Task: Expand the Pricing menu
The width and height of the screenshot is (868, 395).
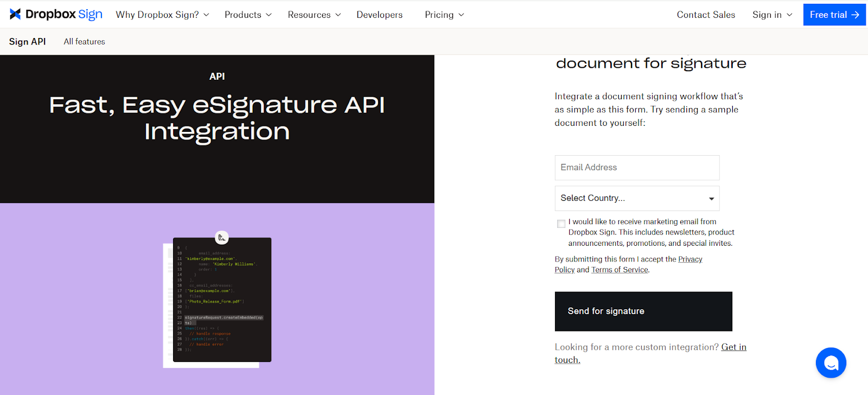Action: click(444, 15)
